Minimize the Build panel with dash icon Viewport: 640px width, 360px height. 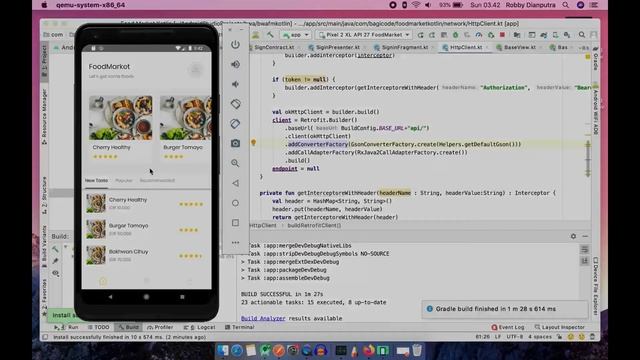pyautogui.click(x=585, y=236)
